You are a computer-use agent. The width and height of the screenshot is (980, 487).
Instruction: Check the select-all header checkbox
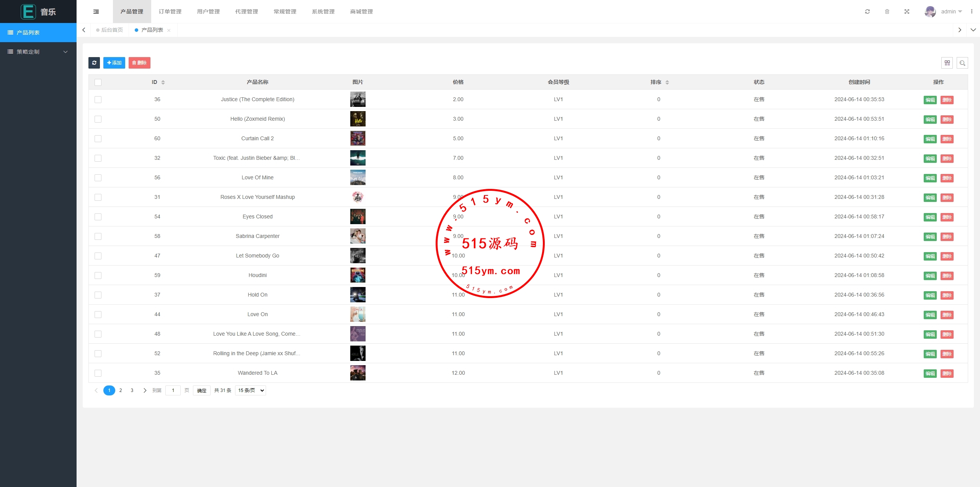pos(98,82)
